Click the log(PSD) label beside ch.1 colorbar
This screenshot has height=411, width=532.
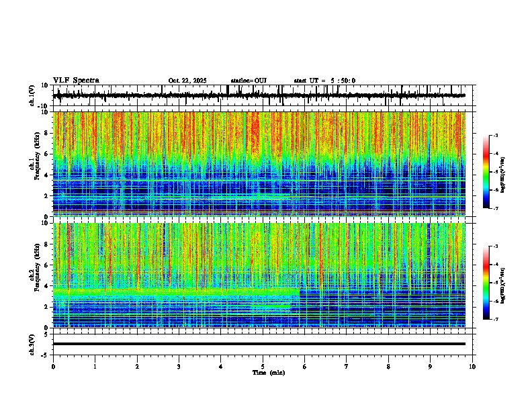[503, 175]
